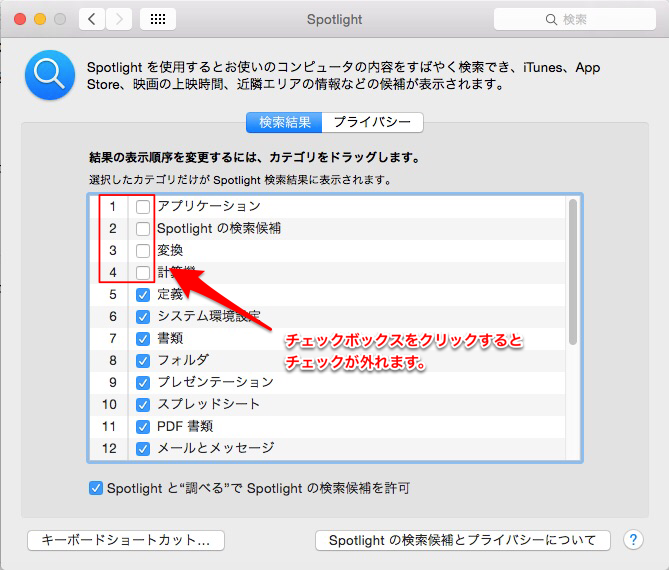Viewport: 669px width, 570px height.
Task: Uncheck the PDF 書類 checkbox
Action: (143, 427)
